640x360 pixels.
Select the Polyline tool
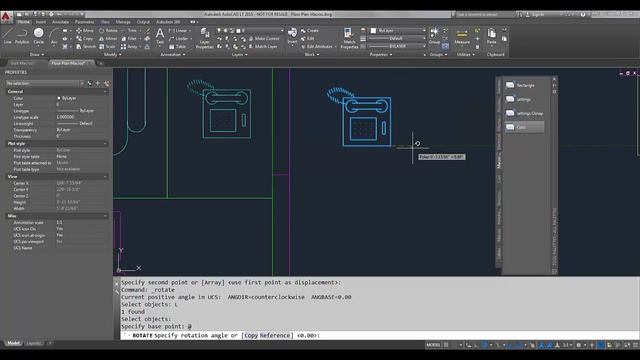22,36
